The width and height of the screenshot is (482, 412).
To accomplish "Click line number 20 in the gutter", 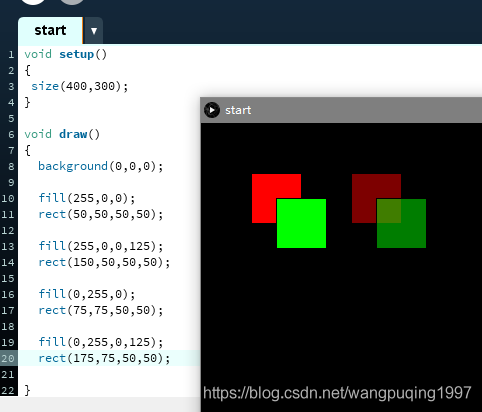I will [8, 358].
